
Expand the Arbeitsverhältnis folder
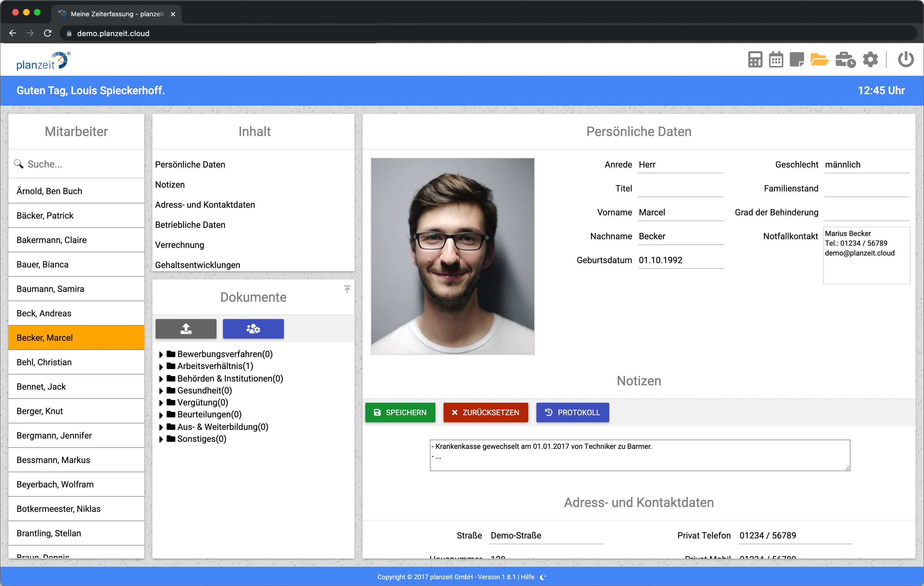[x=161, y=367]
